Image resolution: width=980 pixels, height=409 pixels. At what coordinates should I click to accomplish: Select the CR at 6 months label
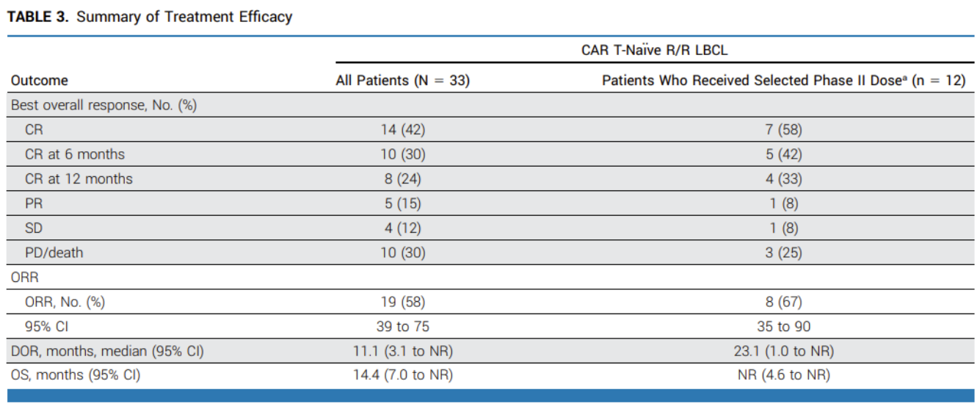[75, 154]
